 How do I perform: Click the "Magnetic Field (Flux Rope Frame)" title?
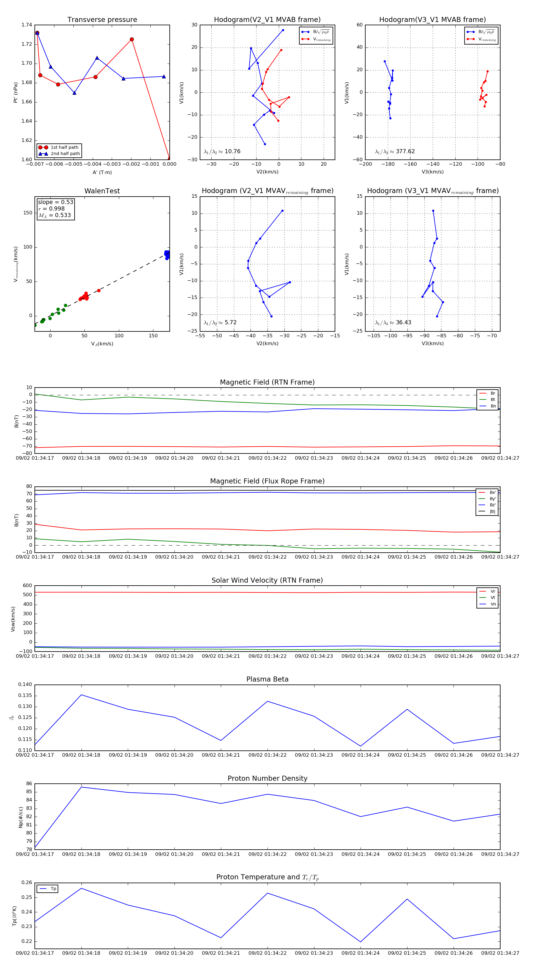[x=267, y=481]
